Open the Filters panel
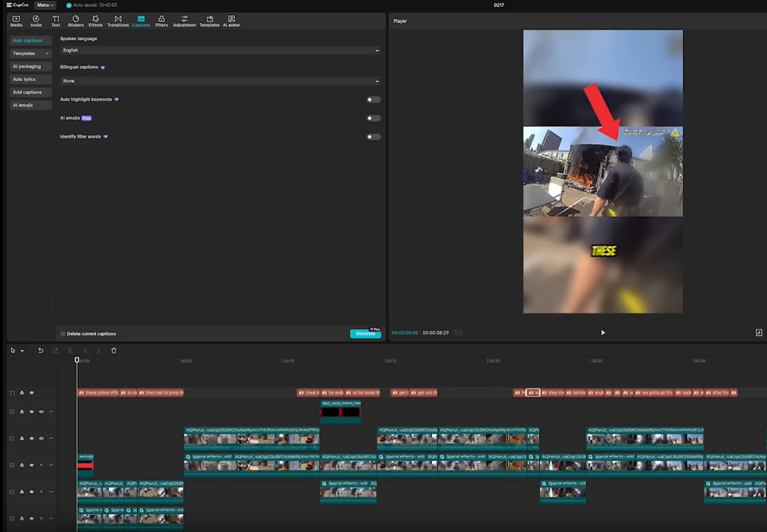This screenshot has height=532, width=767. click(161, 21)
